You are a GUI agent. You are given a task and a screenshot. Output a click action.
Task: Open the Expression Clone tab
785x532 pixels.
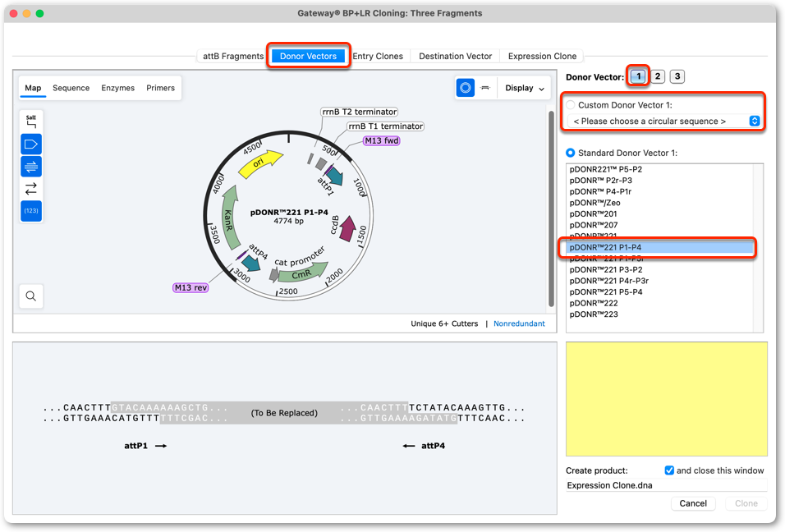(542, 56)
